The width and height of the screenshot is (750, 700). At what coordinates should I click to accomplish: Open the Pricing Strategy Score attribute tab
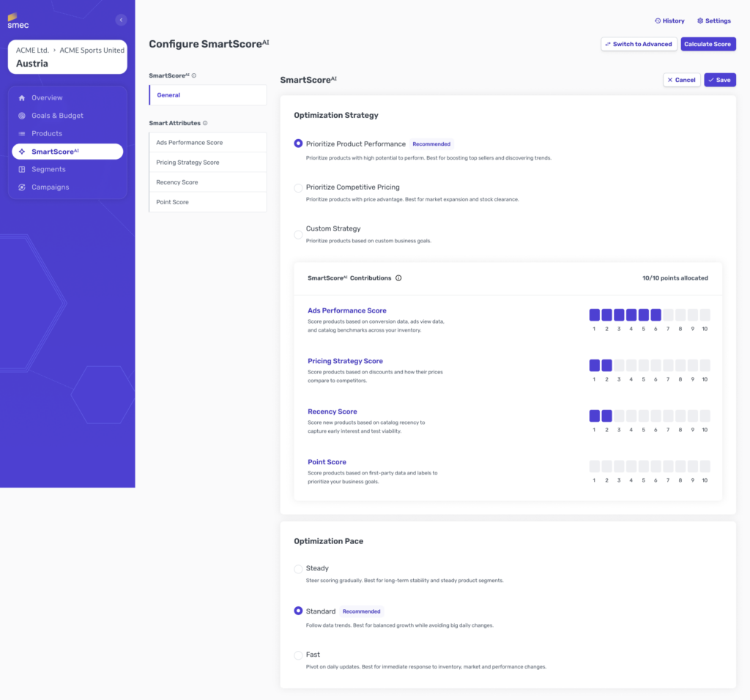[207, 162]
